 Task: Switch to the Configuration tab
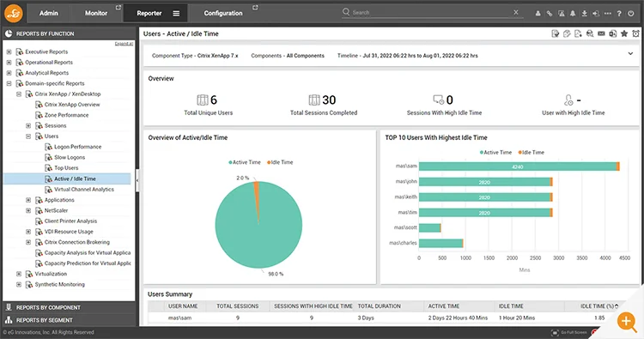pos(223,13)
